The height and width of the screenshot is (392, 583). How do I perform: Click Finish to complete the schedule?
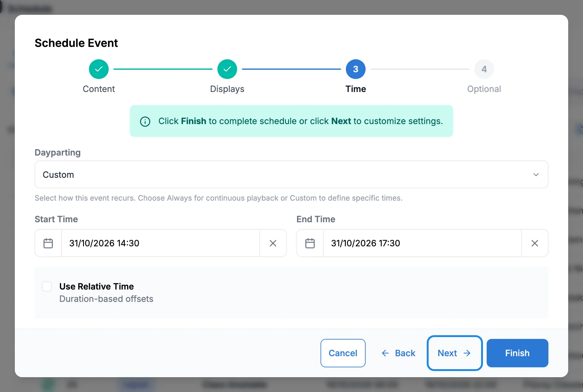point(518,353)
